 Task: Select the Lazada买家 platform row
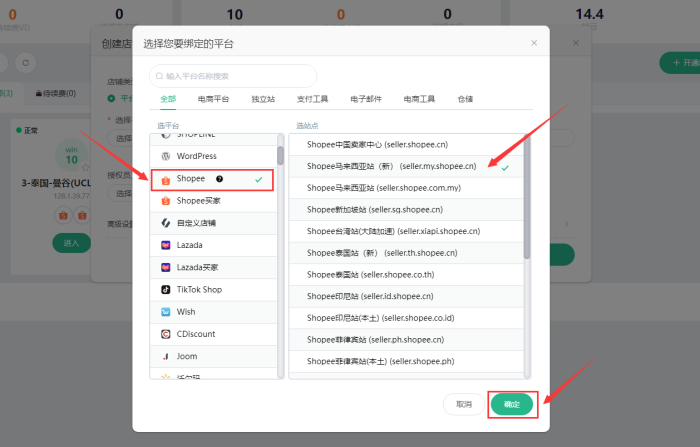(213, 267)
